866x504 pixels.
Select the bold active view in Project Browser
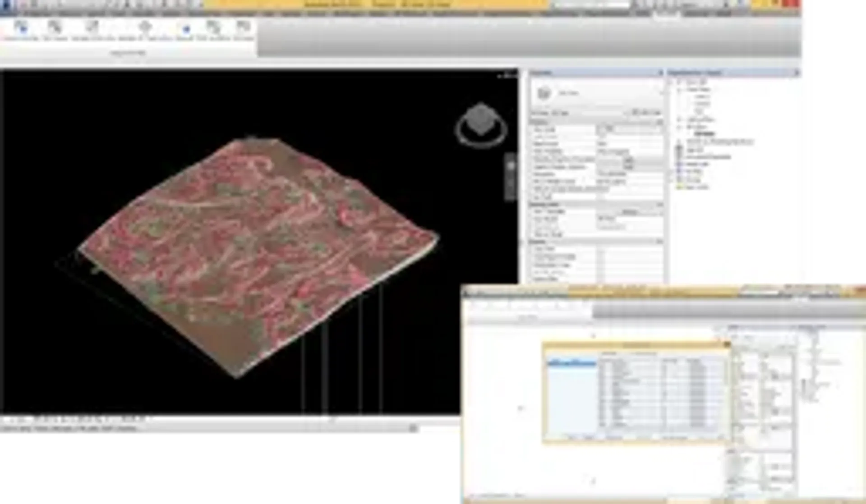point(704,134)
